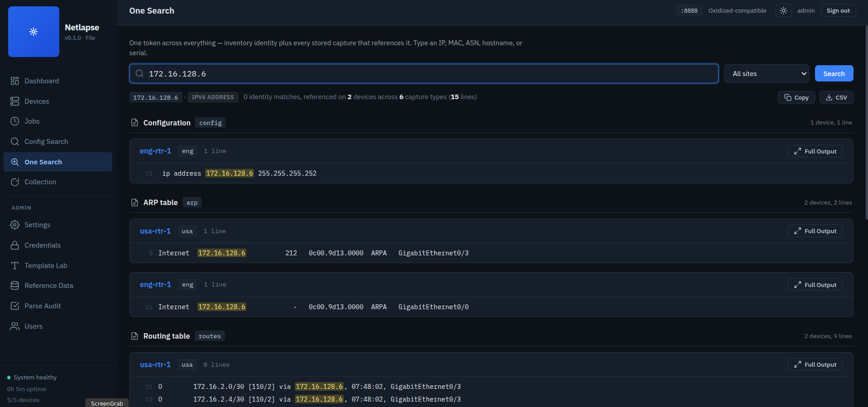868x407 pixels.
Task: Click the page vertical scrollbar
Action: coord(866,122)
